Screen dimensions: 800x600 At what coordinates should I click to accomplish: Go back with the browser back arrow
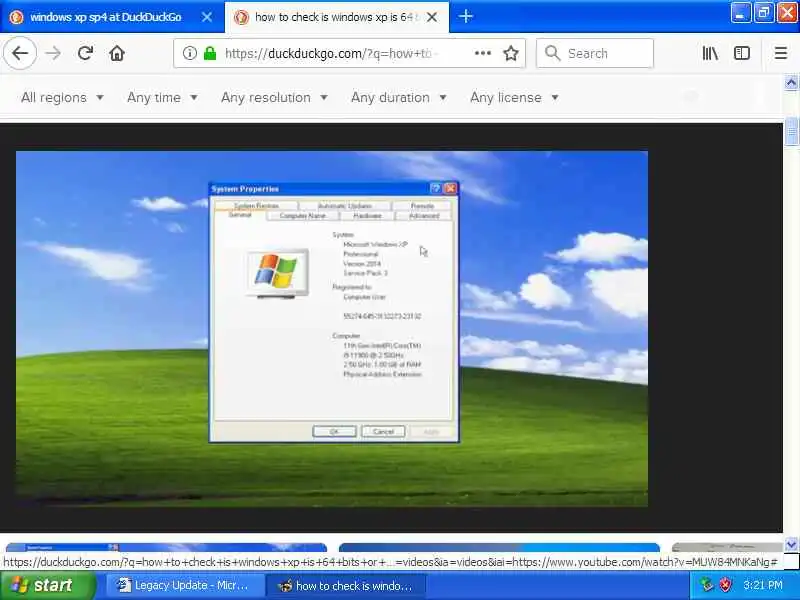(20, 53)
